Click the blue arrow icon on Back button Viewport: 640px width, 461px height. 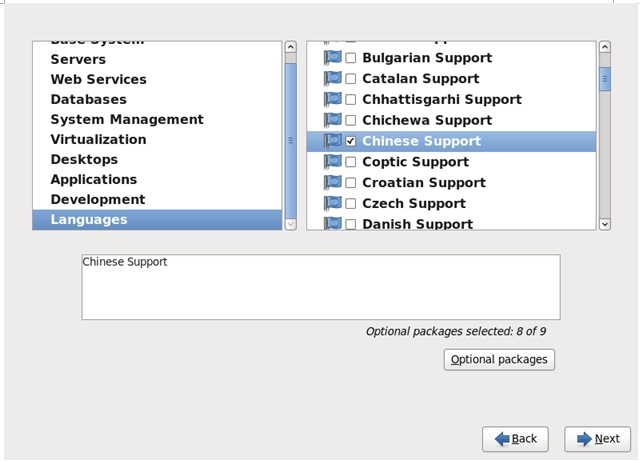(502, 439)
